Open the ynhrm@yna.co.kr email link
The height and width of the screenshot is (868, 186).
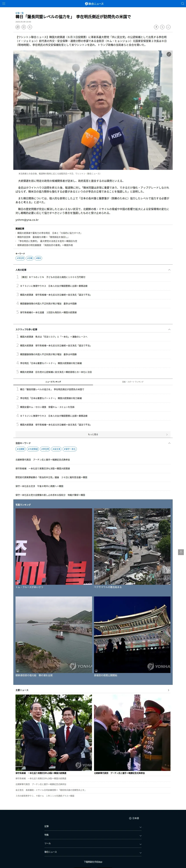tap(27, 220)
